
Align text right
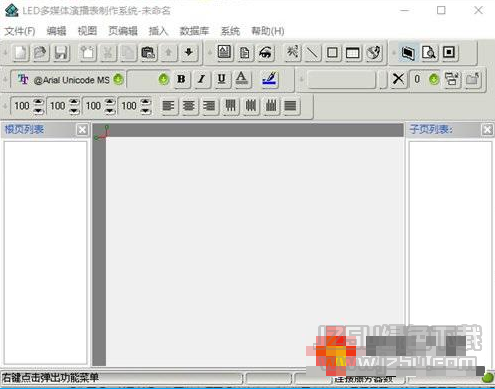point(209,106)
